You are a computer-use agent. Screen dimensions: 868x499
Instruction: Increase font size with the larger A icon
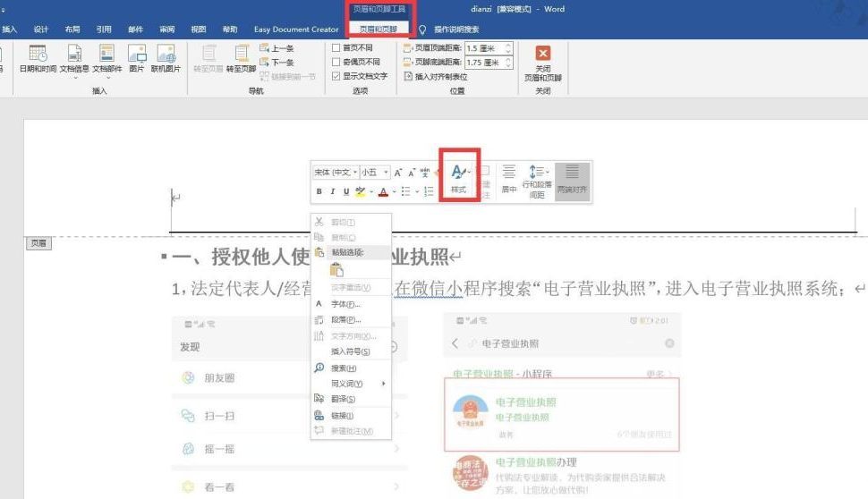coord(397,173)
